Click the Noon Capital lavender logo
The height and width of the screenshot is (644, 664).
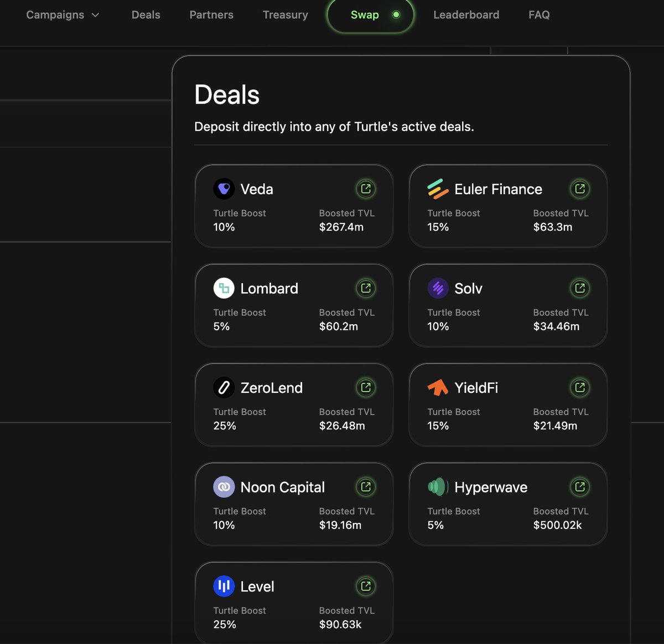pos(224,487)
